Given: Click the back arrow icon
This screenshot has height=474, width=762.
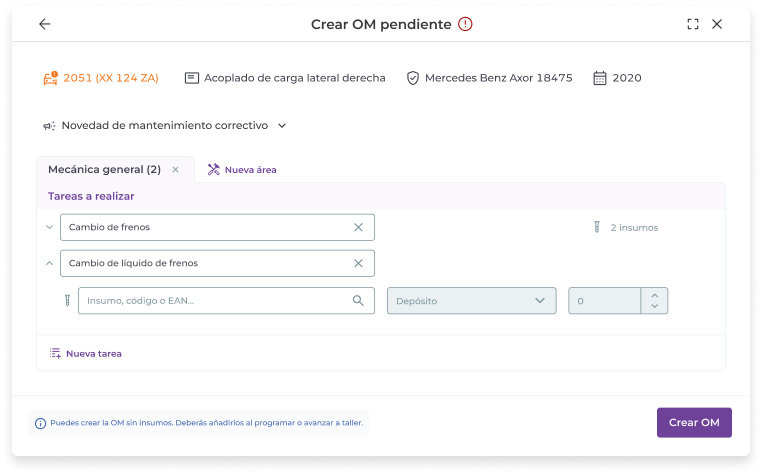Looking at the screenshot, I should (x=44, y=24).
